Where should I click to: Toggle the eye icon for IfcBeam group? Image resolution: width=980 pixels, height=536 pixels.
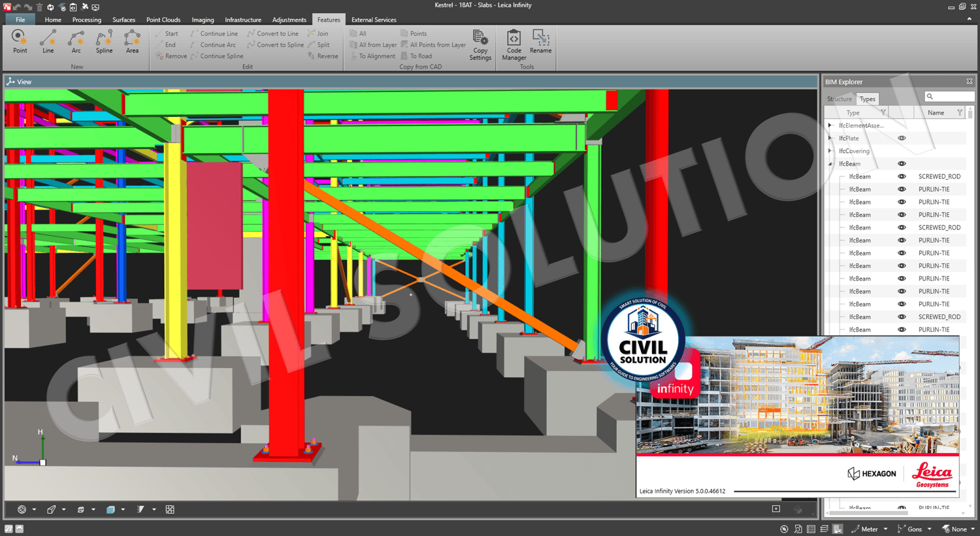pyautogui.click(x=902, y=163)
